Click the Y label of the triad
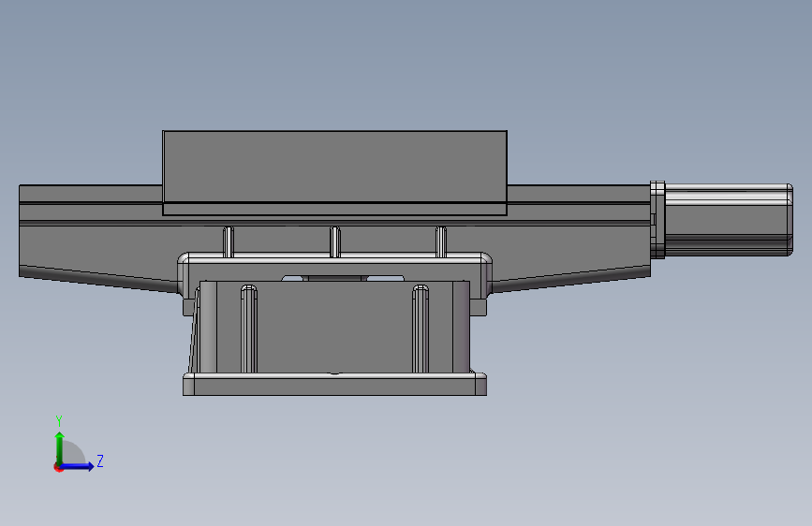 pos(59,420)
